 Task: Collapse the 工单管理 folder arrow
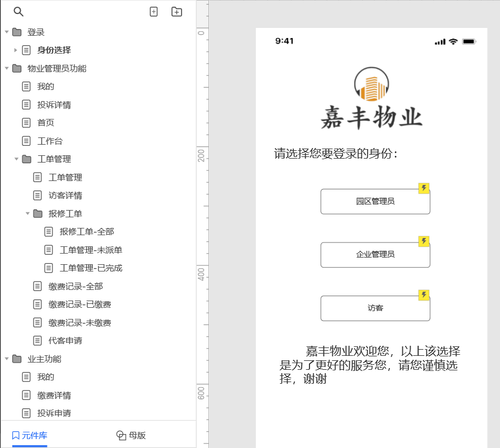point(16,159)
